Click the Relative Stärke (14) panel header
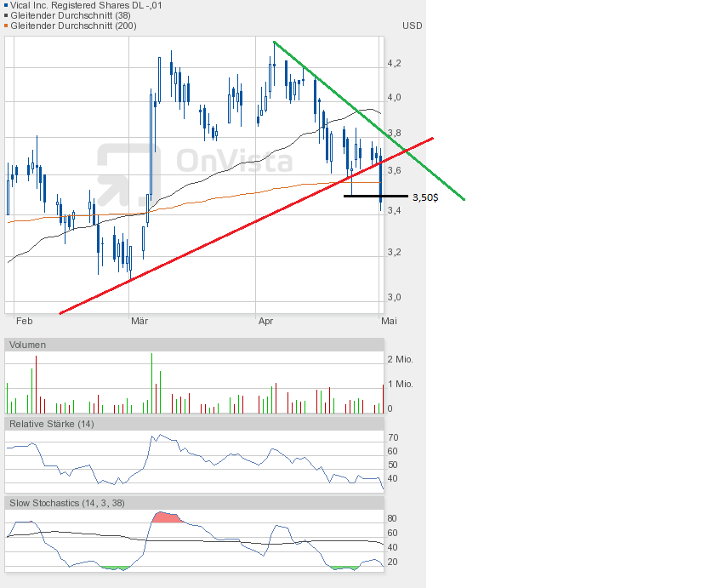723x588 pixels. point(194,424)
